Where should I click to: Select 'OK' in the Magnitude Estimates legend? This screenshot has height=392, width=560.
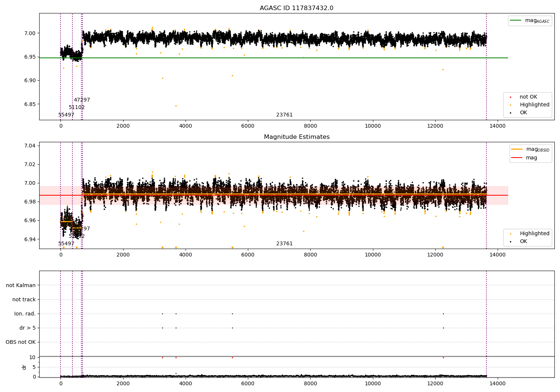(x=523, y=242)
